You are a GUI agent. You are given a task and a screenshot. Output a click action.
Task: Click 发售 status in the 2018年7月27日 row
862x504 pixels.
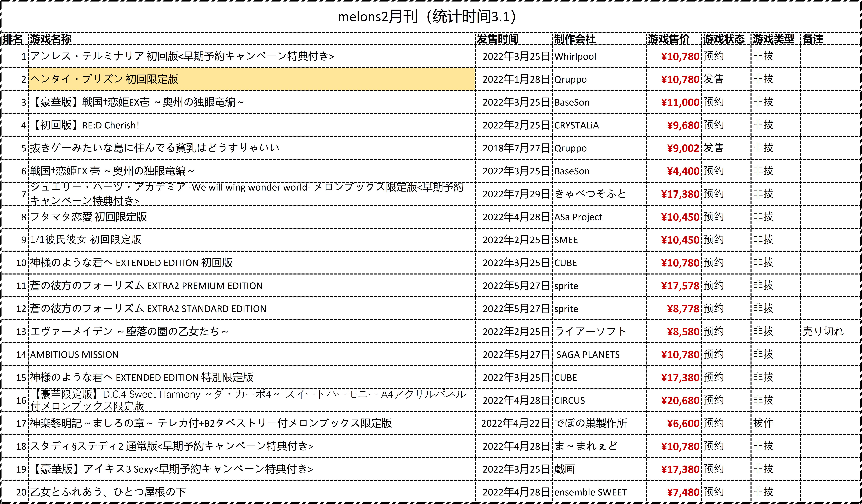[726, 148]
